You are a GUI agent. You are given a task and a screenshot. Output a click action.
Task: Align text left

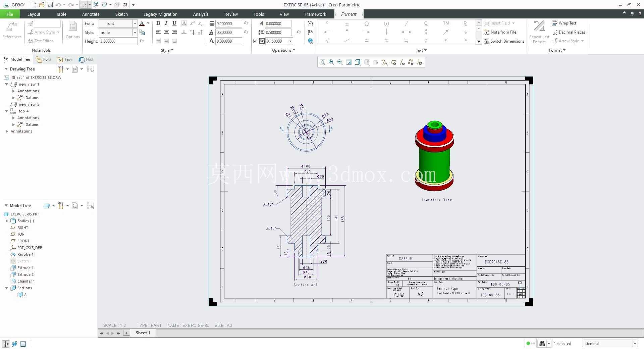(158, 32)
